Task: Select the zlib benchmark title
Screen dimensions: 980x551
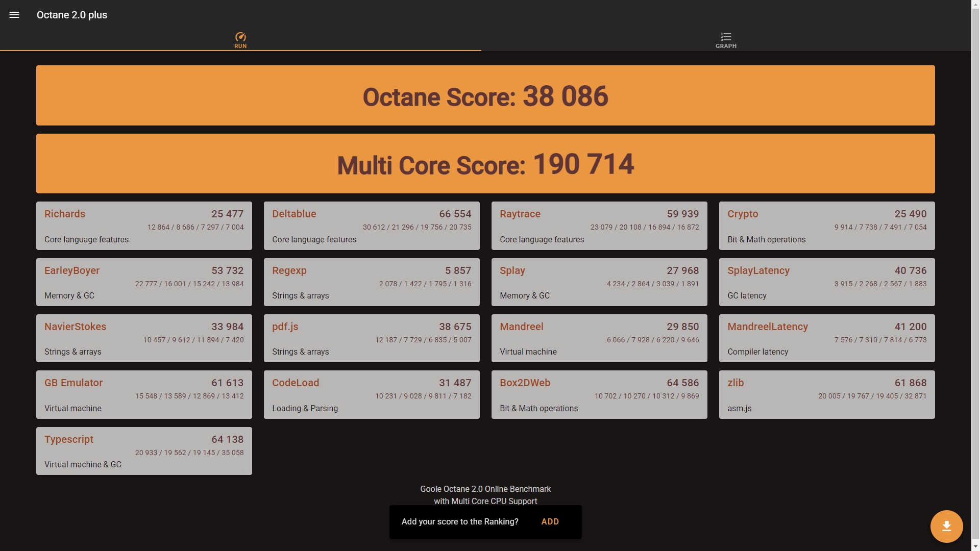Action: pos(736,383)
